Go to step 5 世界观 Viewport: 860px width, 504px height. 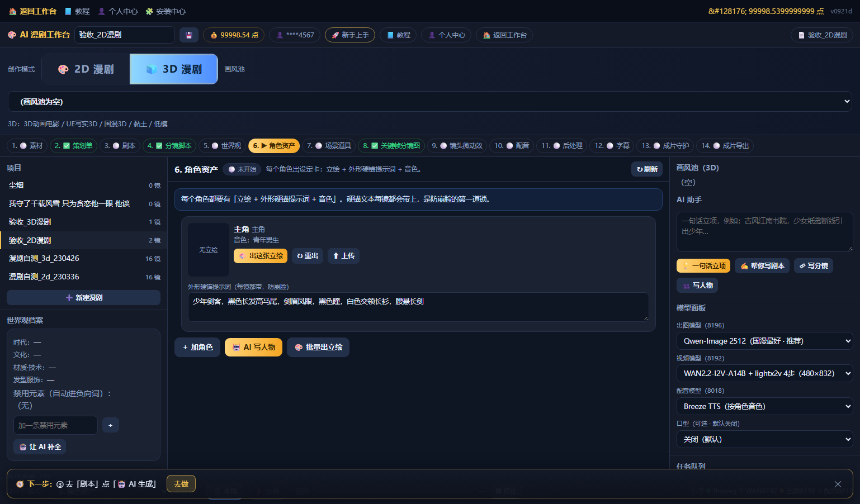223,146
